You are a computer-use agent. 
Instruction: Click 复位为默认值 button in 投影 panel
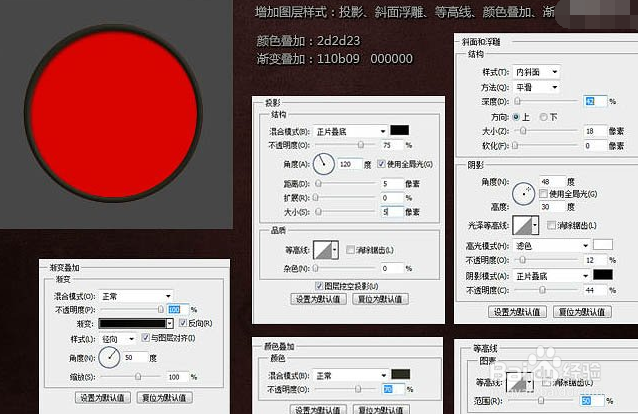(x=380, y=299)
